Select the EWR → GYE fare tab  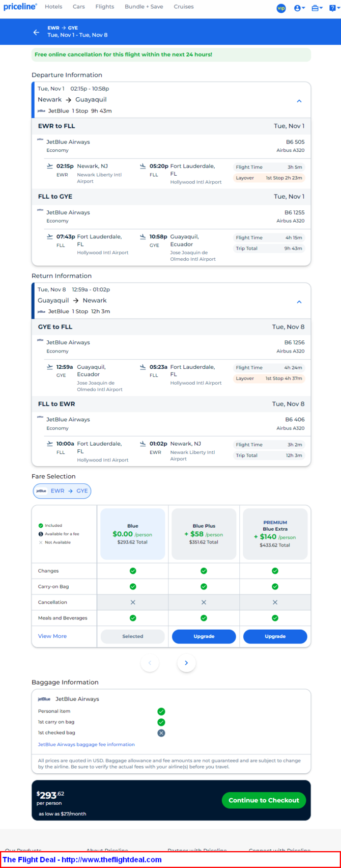click(x=62, y=491)
